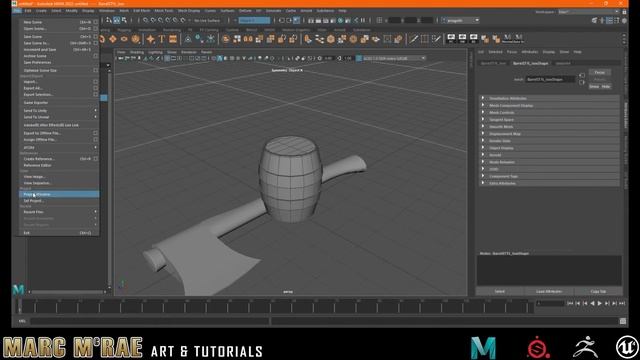
Task: Click Maya logo icon in left panel
Action: coord(18,290)
